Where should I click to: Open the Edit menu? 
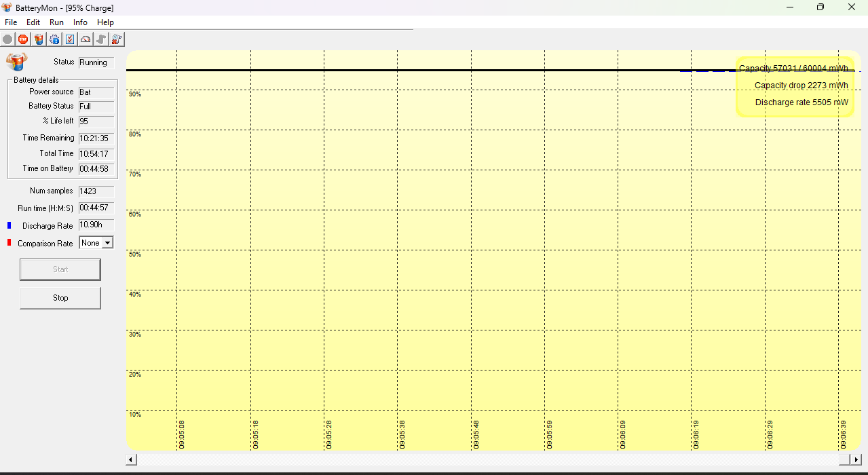click(33, 22)
